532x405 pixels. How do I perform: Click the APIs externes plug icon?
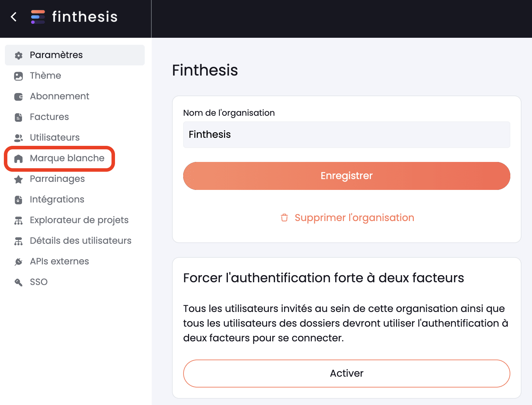click(19, 262)
